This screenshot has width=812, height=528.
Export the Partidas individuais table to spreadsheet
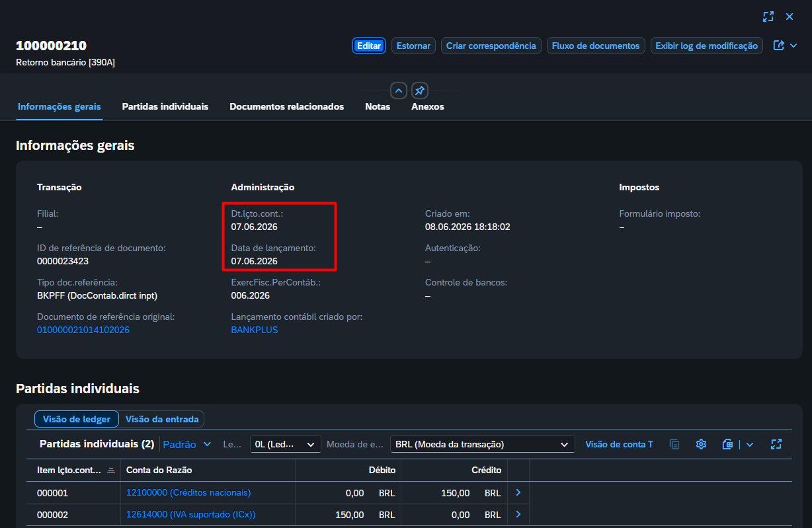click(728, 444)
